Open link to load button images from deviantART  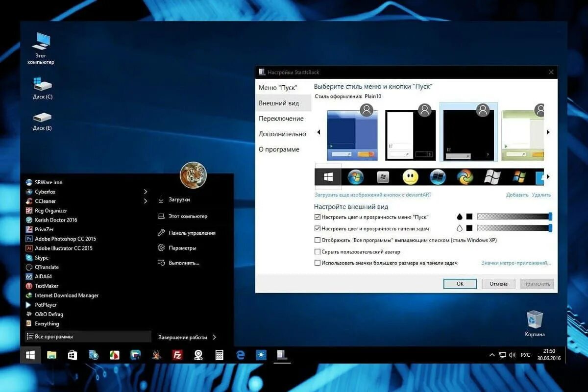373,195
